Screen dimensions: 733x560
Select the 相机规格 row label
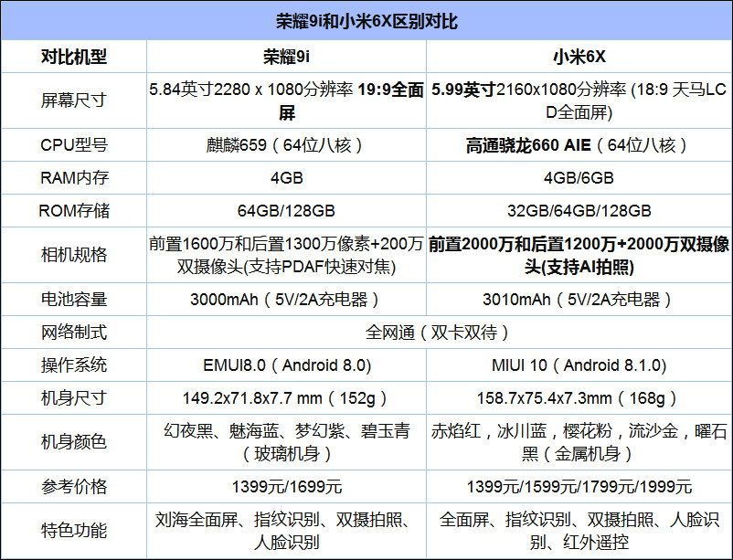click(x=74, y=255)
